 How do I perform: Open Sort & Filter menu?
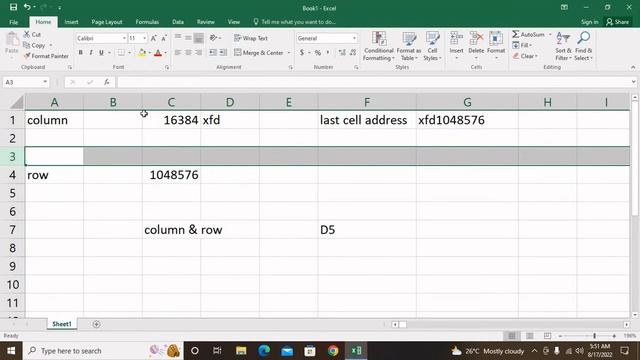tap(563, 46)
